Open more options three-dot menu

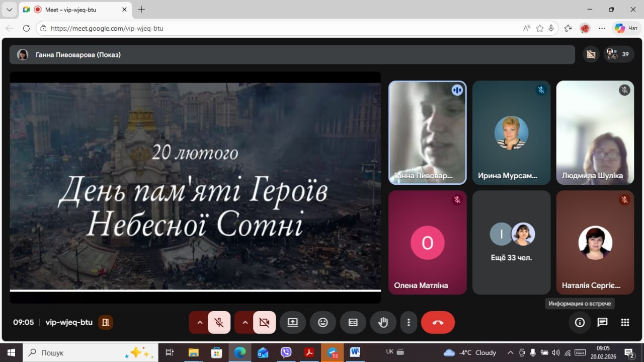pyautogui.click(x=409, y=323)
